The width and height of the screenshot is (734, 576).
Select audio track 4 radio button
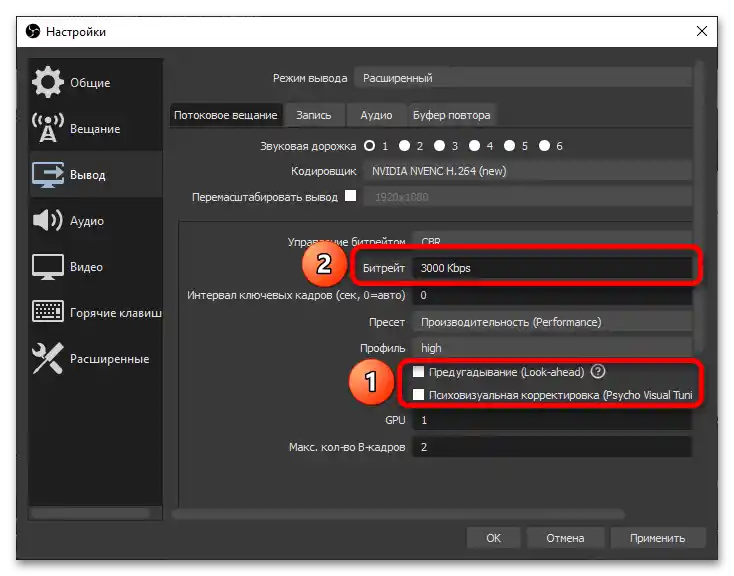(x=474, y=146)
